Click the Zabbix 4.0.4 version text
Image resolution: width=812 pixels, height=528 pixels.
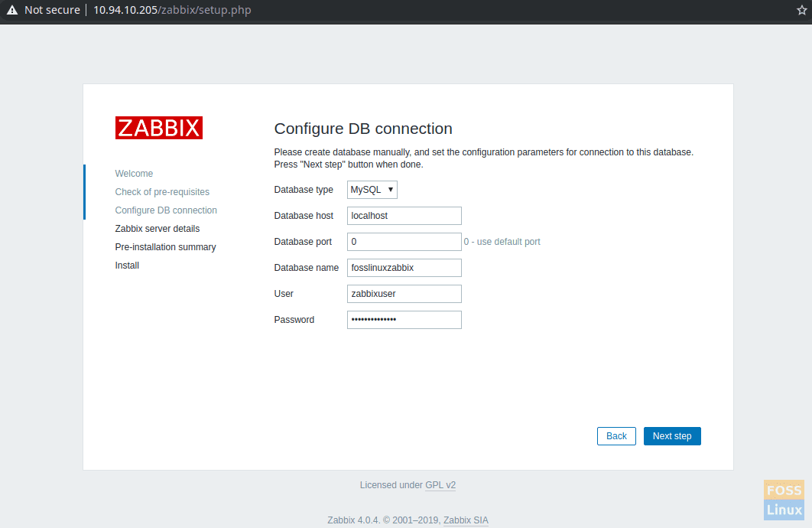tap(354, 520)
